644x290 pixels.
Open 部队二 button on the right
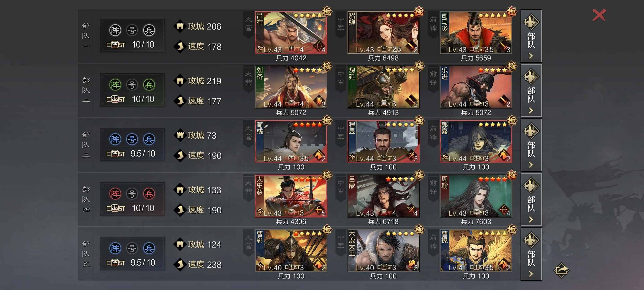pyautogui.click(x=531, y=90)
